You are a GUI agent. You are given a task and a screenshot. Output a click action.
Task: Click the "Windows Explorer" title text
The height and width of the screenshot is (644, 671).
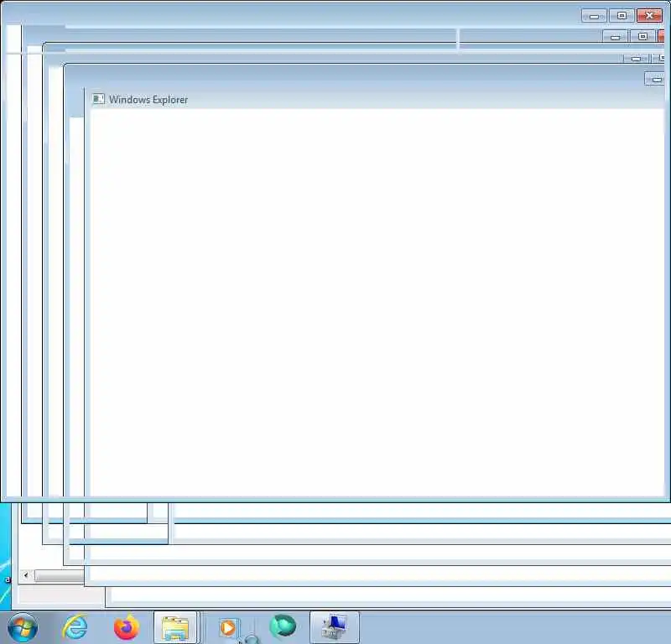pyautogui.click(x=148, y=99)
